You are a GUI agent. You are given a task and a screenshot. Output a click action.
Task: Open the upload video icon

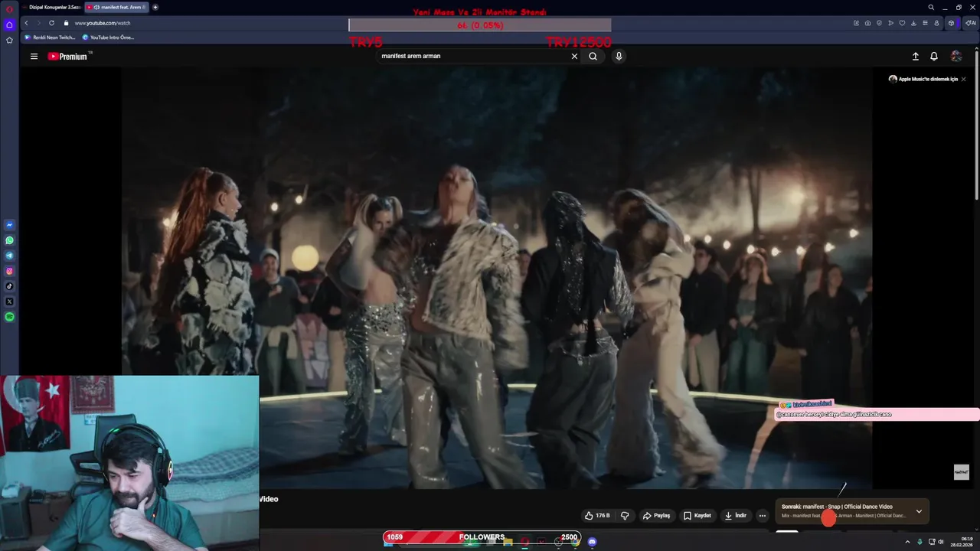click(x=915, y=56)
